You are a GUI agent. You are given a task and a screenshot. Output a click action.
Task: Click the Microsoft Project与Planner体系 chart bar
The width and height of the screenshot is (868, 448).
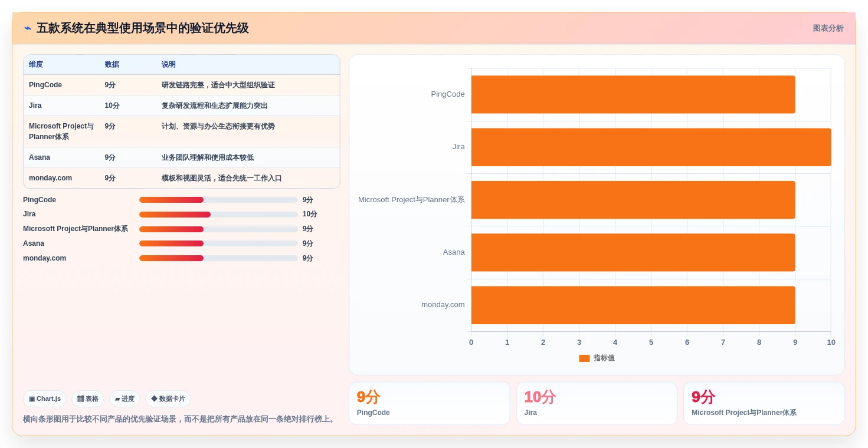tap(633, 200)
